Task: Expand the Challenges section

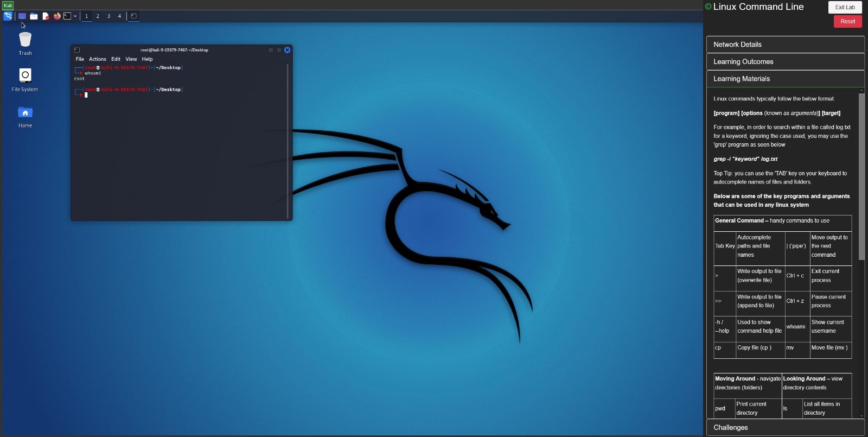Action: click(785, 427)
